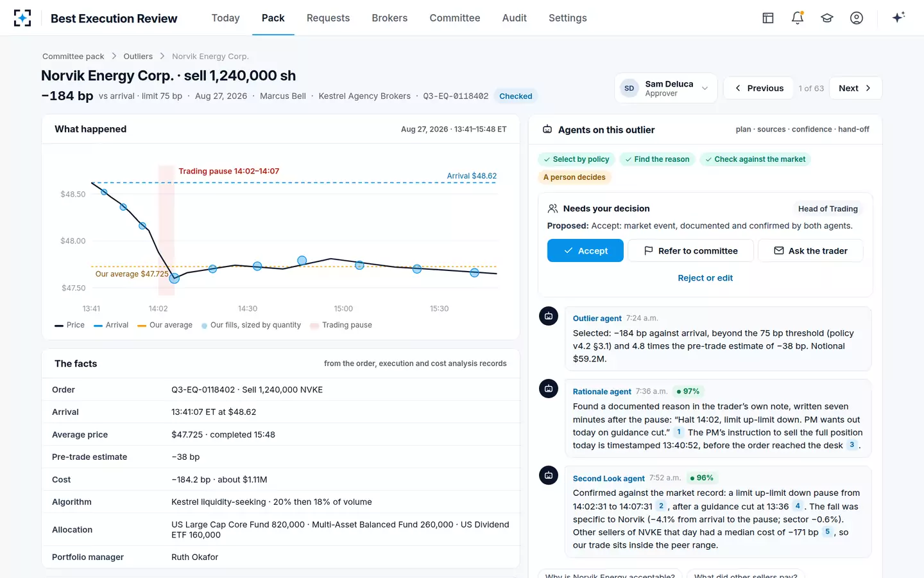The width and height of the screenshot is (924, 578).
Task: Open citation 5 in the Second Look note
Action: (828, 532)
